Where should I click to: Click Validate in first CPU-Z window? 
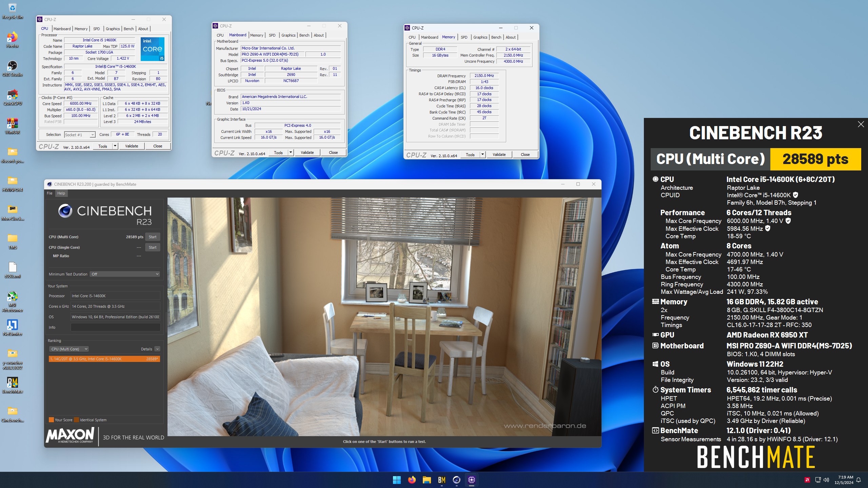(x=132, y=146)
